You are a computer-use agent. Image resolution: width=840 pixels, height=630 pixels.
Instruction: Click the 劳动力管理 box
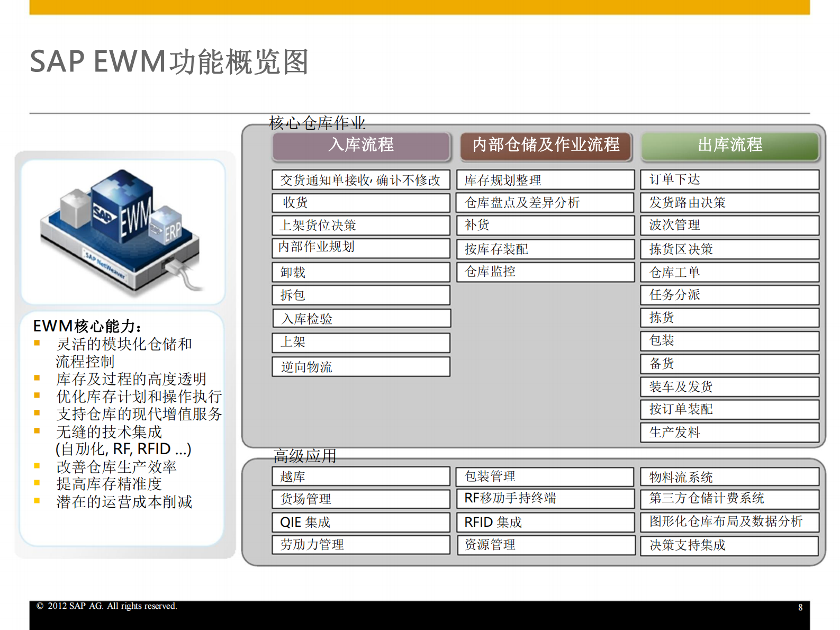[x=361, y=545]
